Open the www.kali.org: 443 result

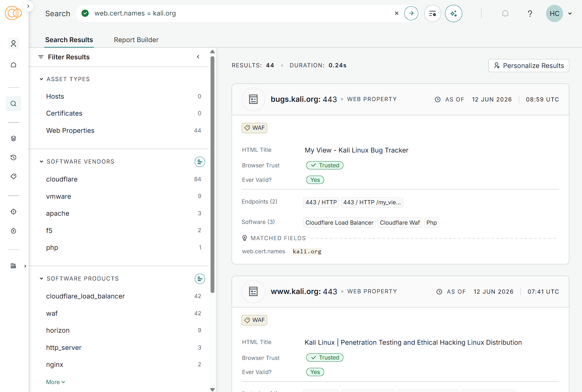304,292
